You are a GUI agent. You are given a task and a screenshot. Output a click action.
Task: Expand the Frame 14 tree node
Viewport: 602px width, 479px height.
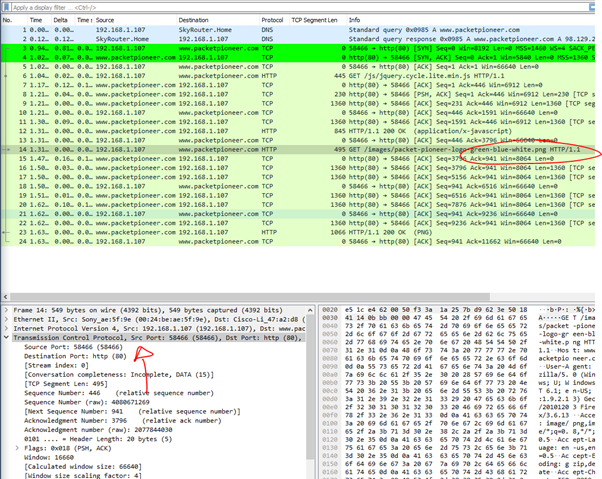pos(6,312)
